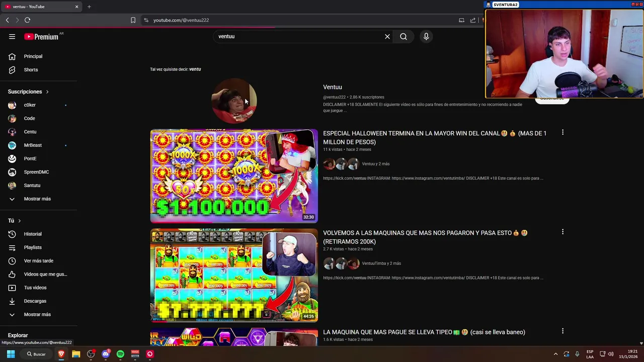The height and width of the screenshot is (362, 644).
Task: Open volume control in system tray
Action: (611, 354)
